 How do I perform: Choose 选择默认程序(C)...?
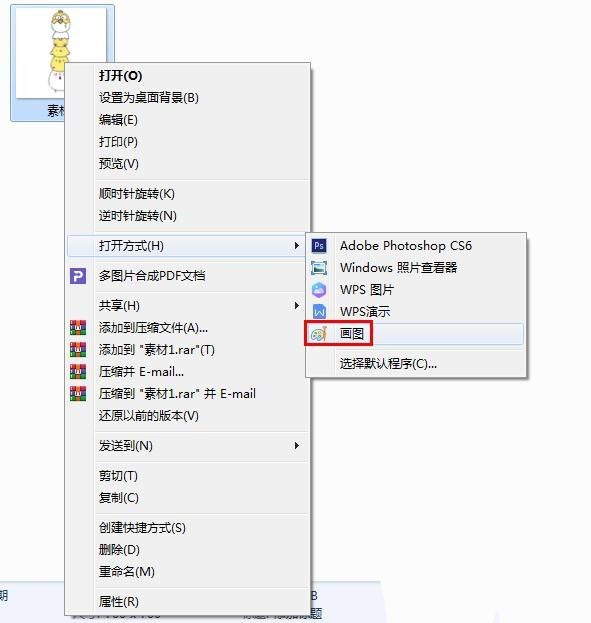point(416,364)
